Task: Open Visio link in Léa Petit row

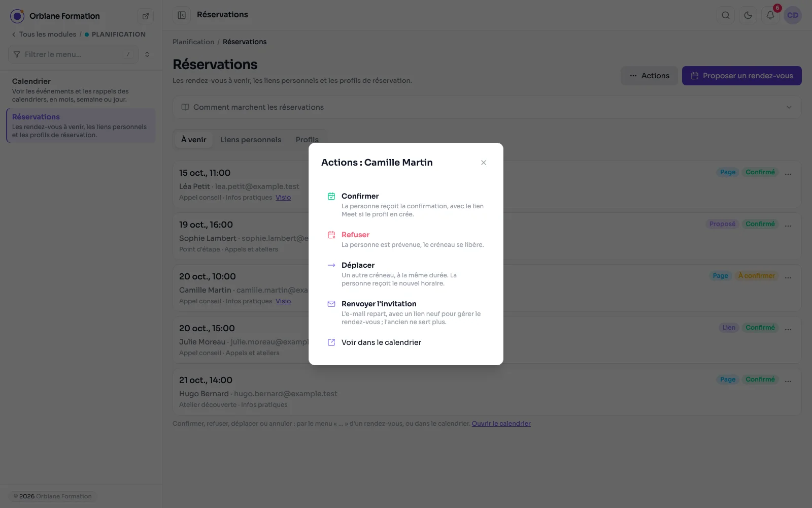Action: 283,198
